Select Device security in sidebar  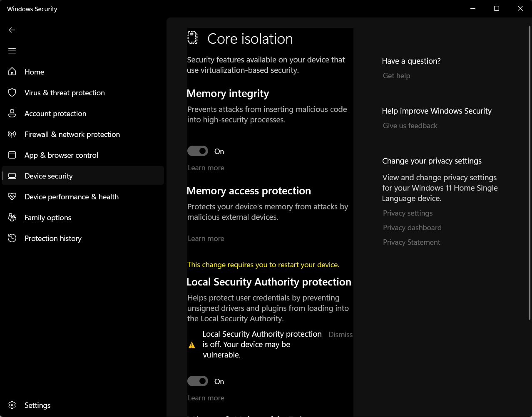click(82, 176)
